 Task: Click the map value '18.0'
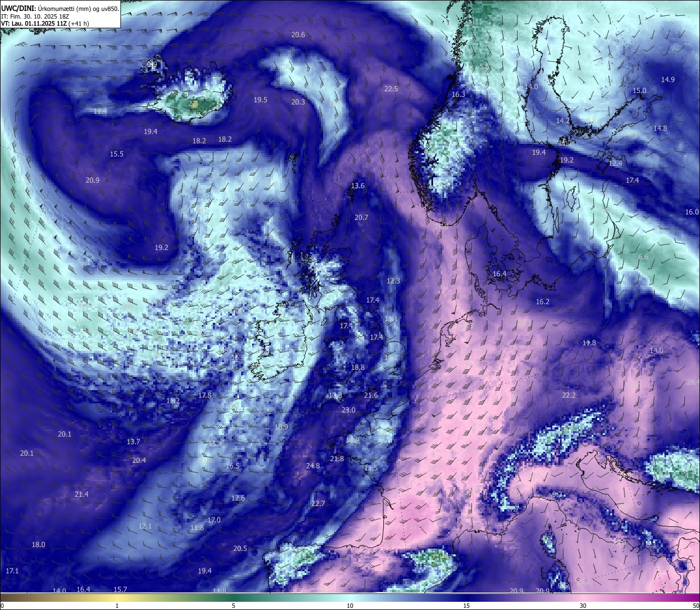point(38,544)
